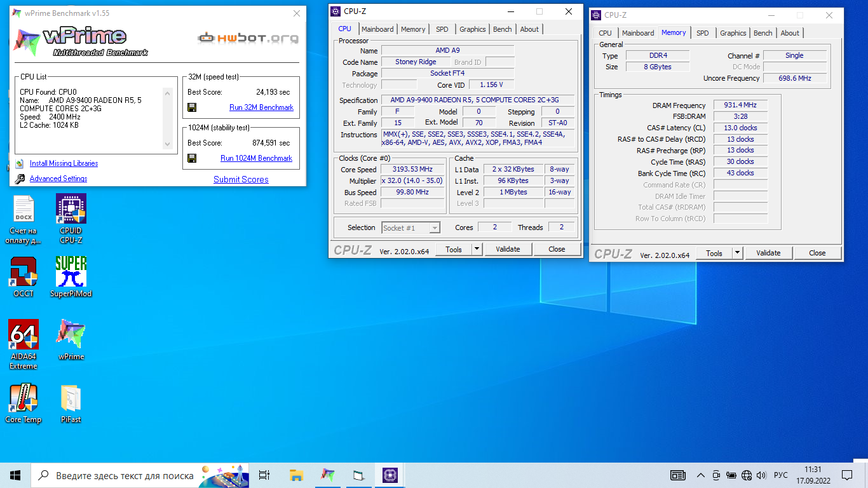
Task: Open Memory tab in the left CPU-Z window
Action: 413,29
